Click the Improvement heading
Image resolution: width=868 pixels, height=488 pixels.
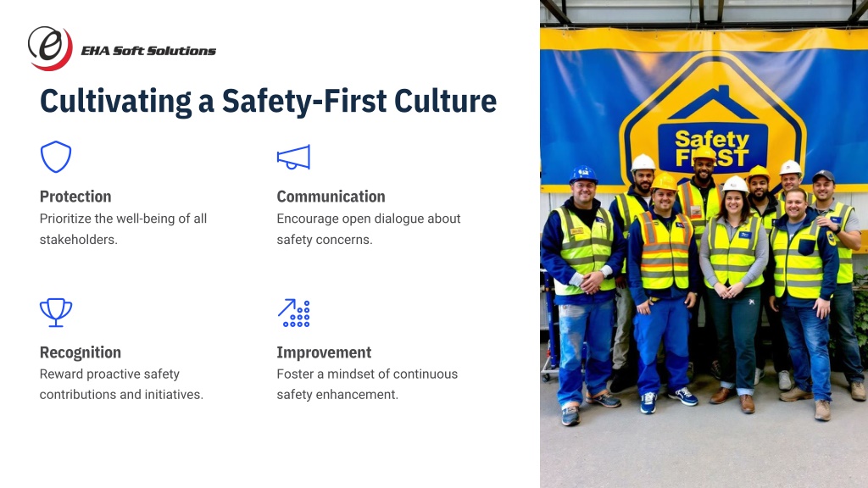pos(324,352)
